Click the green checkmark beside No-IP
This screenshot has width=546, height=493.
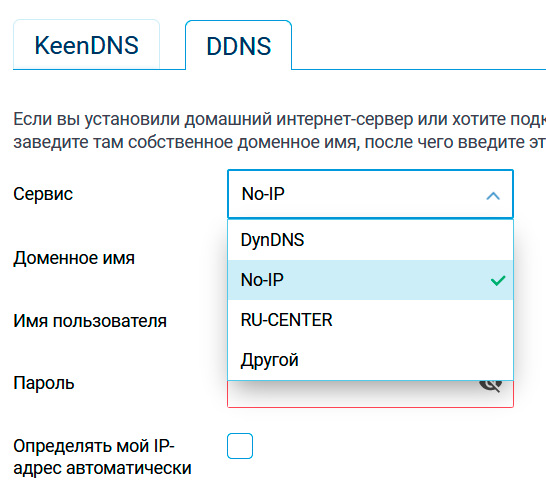coord(498,281)
